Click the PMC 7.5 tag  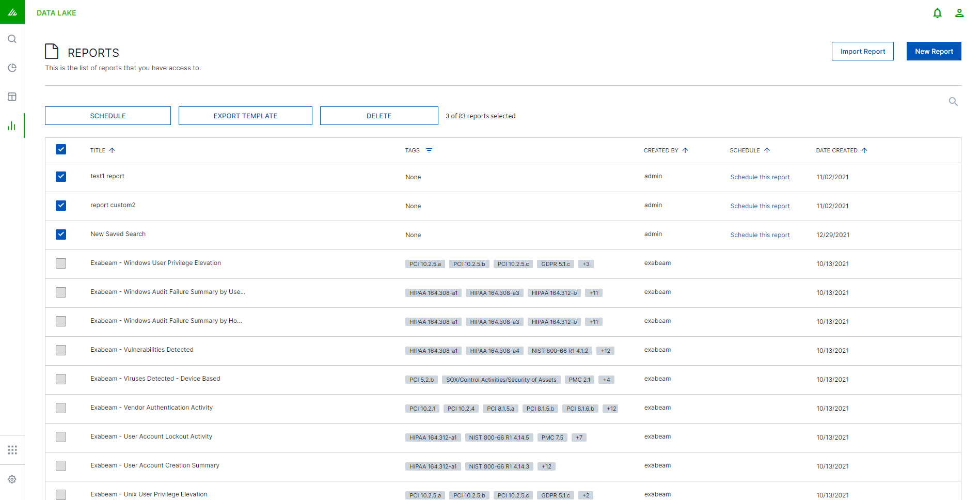click(x=552, y=437)
